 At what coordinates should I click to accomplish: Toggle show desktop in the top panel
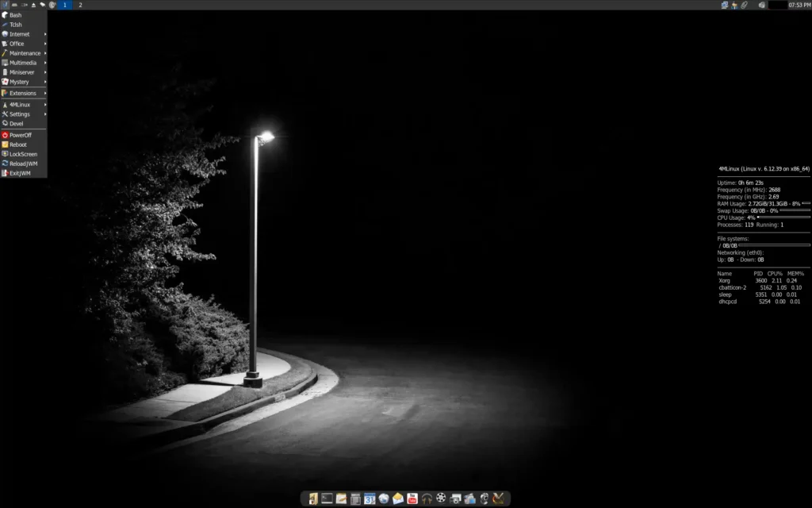(x=16, y=5)
